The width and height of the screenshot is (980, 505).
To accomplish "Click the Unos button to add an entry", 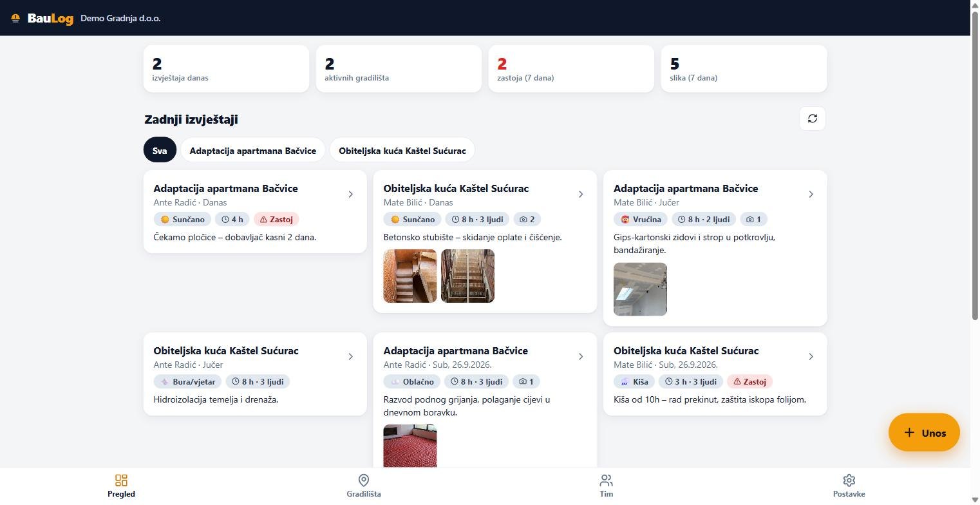I will 924,432.
